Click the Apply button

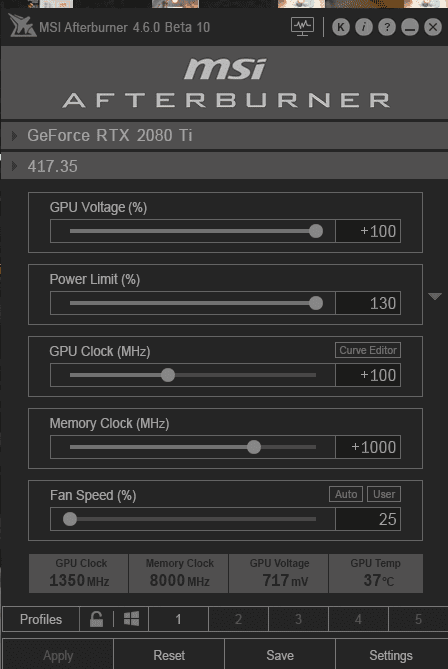[58, 655]
